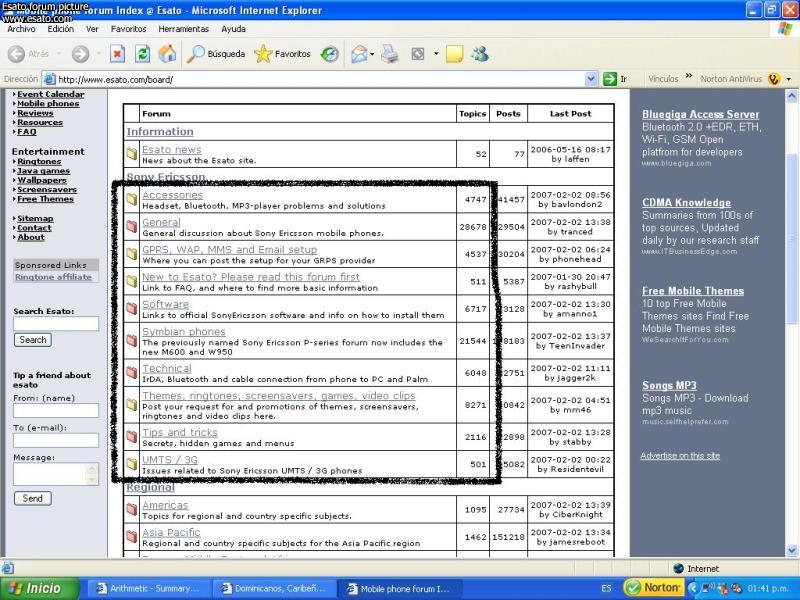Open the Norton AntiVirus dropdown arrow
800x600 pixels.
click(788, 79)
